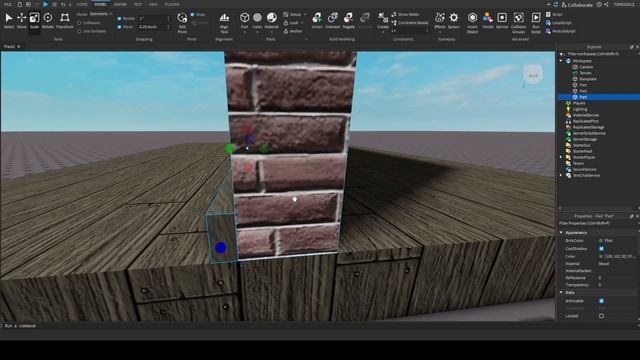
Task: Collapse the Workspace tree node
Action: [562, 61]
